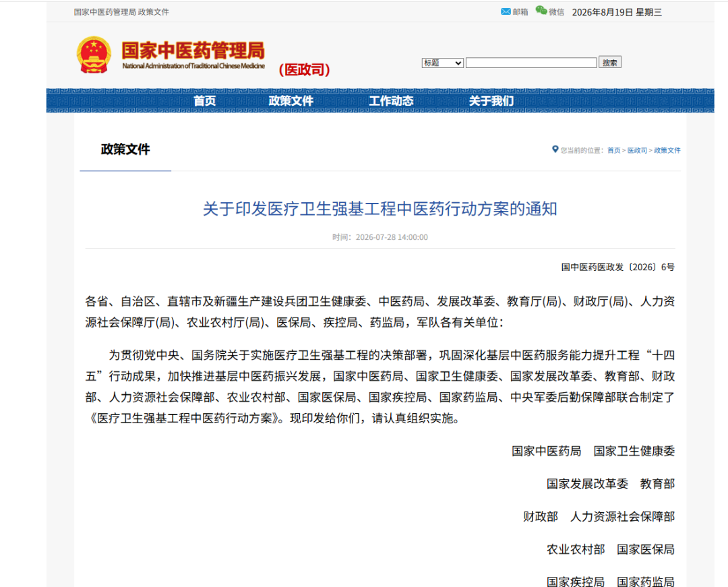728x587 pixels.
Task: Click the publish time 2026-07-28 14:00:00
Action: [380, 237]
